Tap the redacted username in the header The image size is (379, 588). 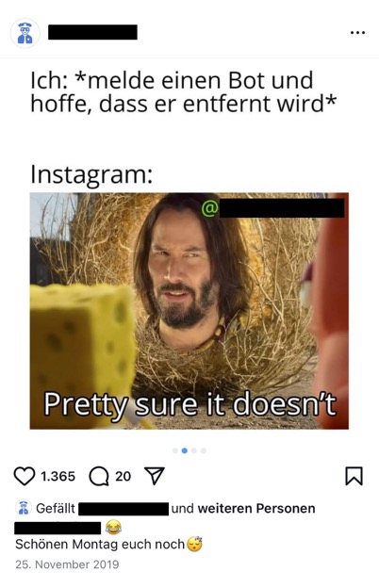coord(92,32)
